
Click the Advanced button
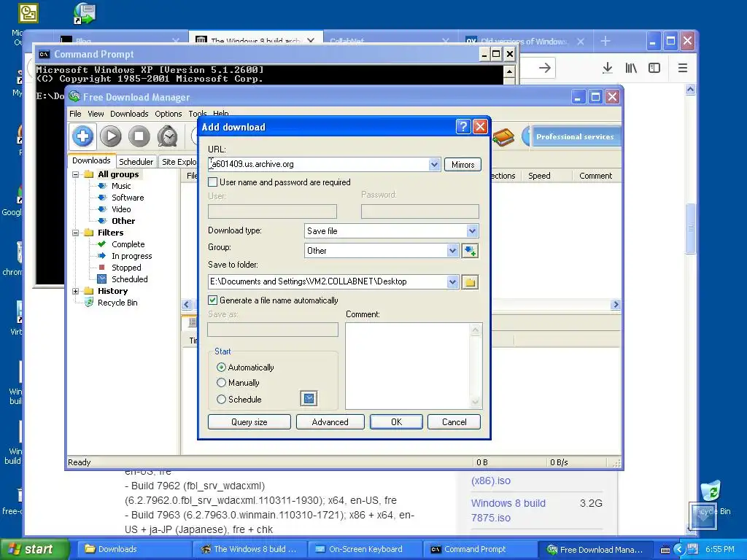[x=330, y=422]
